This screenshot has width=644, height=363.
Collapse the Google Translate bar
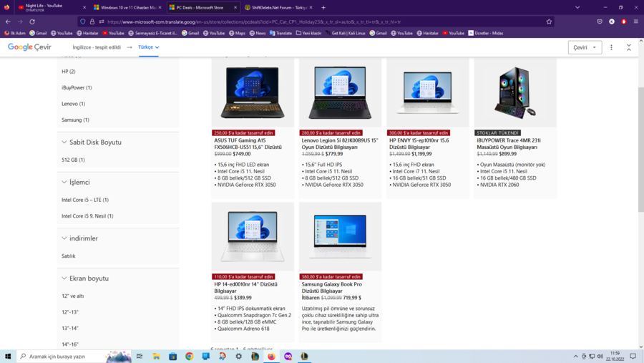[628, 48]
